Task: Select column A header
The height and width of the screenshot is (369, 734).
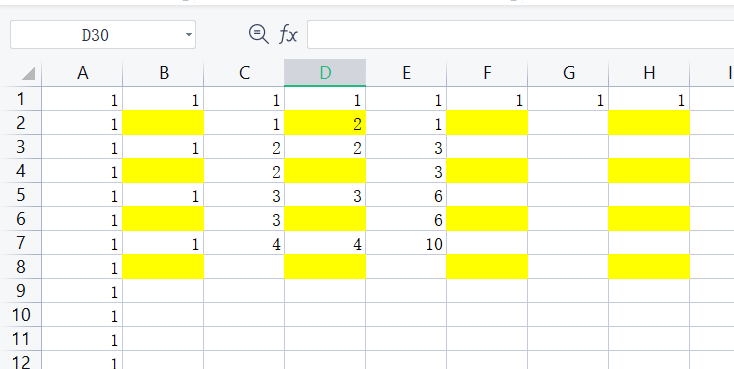Action: (x=82, y=73)
